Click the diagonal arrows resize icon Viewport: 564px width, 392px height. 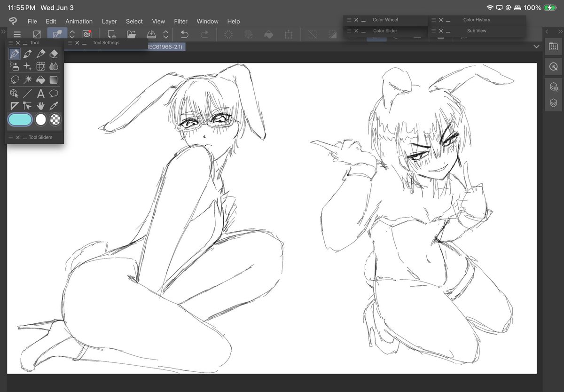click(37, 34)
